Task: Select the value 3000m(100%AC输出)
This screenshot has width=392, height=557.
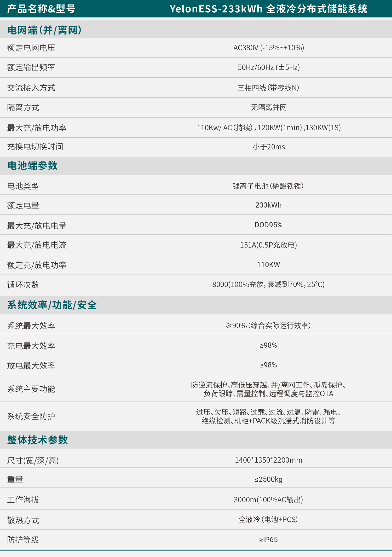Action: (268, 500)
